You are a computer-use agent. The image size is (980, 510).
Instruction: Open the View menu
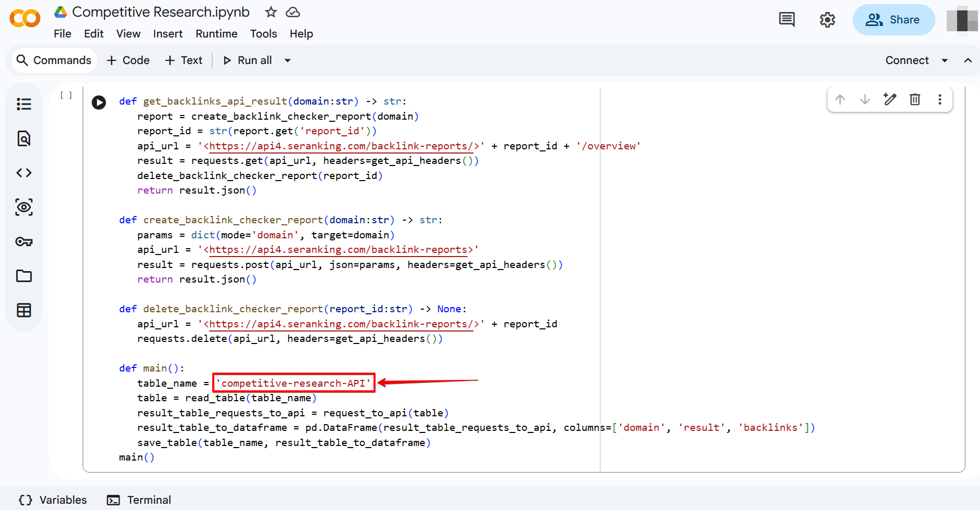pyautogui.click(x=128, y=34)
